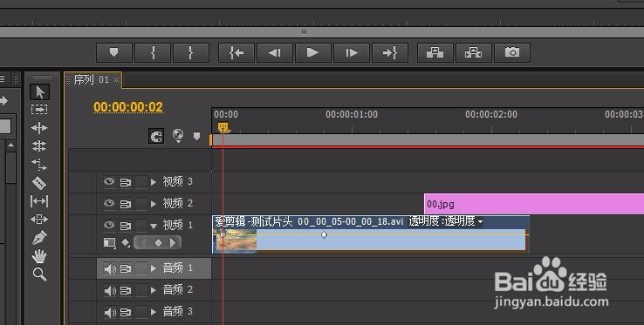Image resolution: width=644 pixels, height=325 pixels.
Task: Select the Selection arrow tool
Action: 39,91
